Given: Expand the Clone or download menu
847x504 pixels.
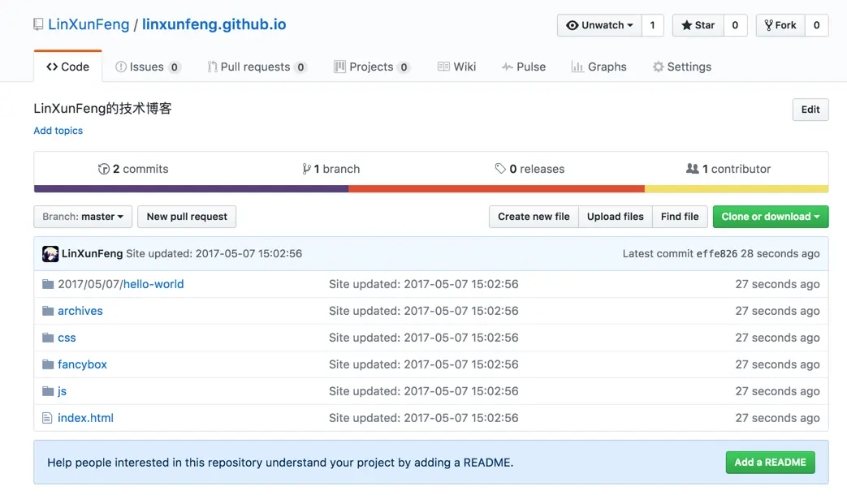Looking at the screenshot, I should coord(771,217).
